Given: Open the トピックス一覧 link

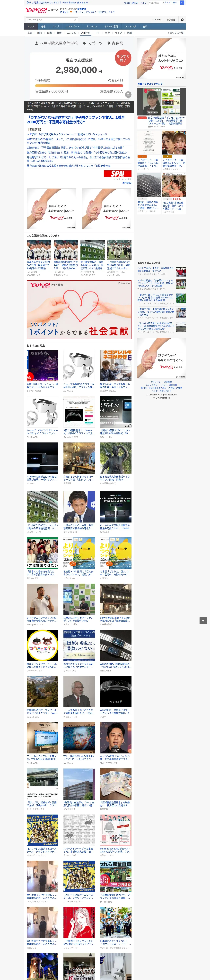Looking at the screenshot, I should [x=175, y=33].
